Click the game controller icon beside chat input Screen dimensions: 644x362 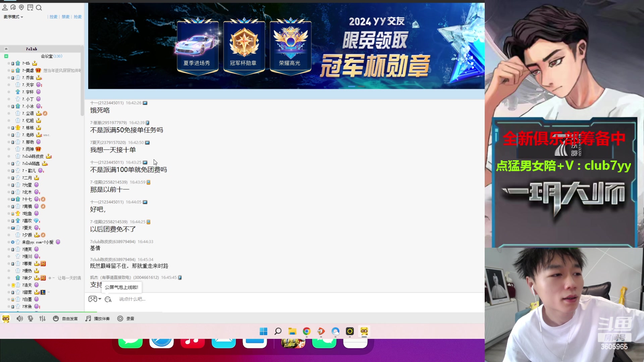click(92, 299)
